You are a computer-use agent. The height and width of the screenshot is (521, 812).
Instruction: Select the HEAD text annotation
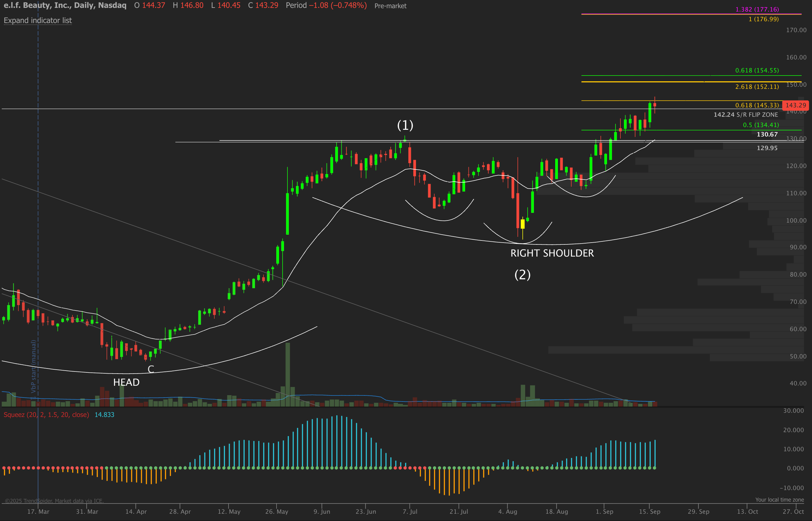(126, 382)
